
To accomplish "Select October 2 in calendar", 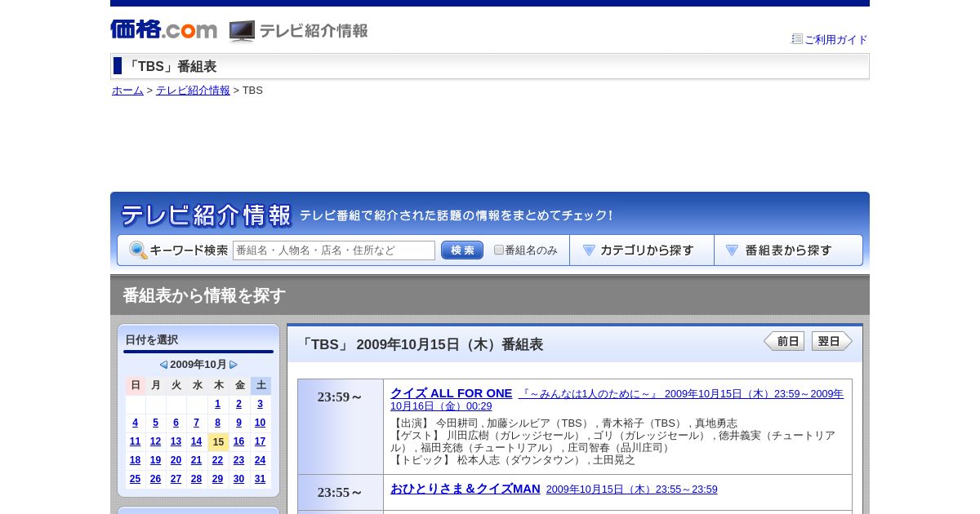I will (238, 404).
